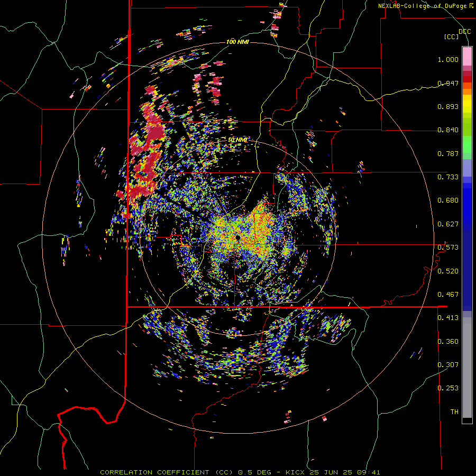This screenshot has width=476, height=476.
Task: Click the 100 NMI range ring label
Action: tap(237, 42)
